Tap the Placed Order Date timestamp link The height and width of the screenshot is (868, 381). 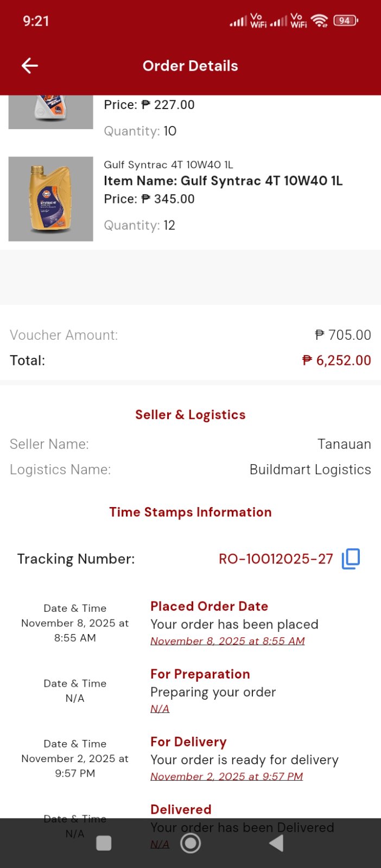point(227,641)
